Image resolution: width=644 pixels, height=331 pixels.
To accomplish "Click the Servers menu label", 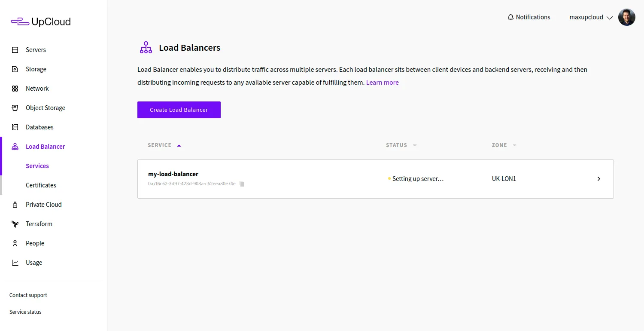I will pyautogui.click(x=36, y=50).
